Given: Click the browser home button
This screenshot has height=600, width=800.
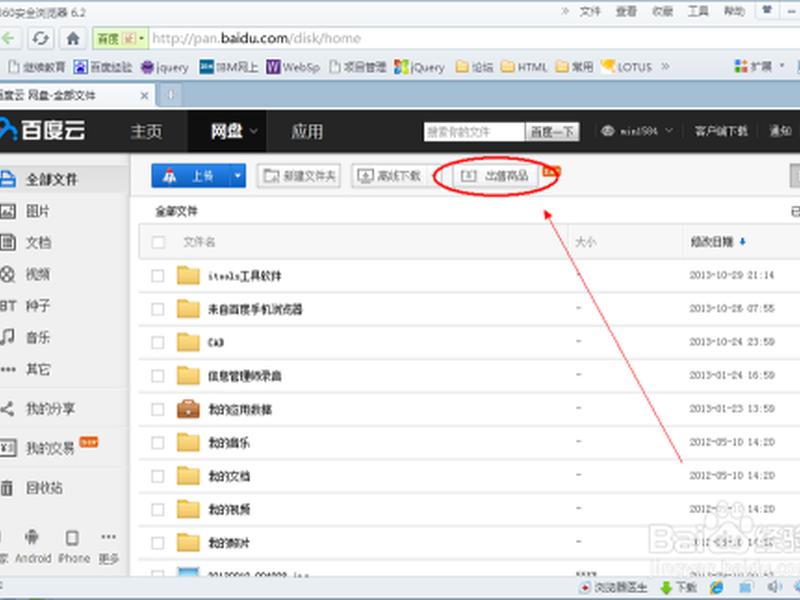Looking at the screenshot, I should 72,38.
